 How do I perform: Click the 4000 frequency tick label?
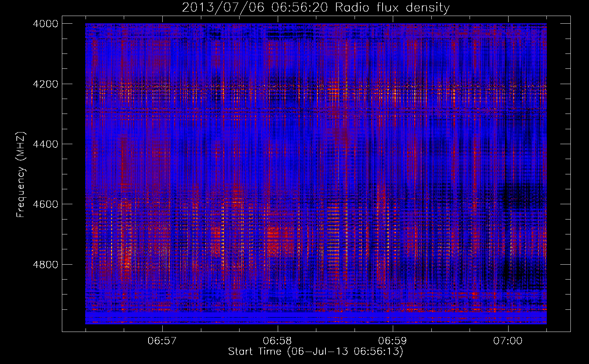pyautogui.click(x=46, y=24)
